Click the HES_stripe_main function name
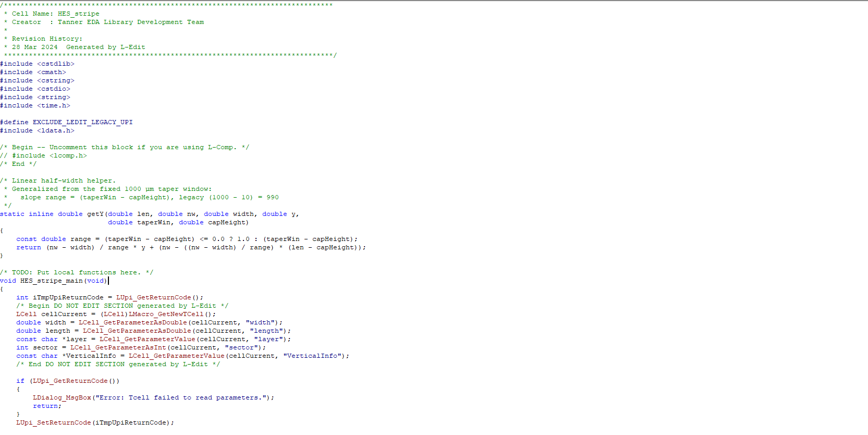868x435 pixels. [x=51, y=281]
